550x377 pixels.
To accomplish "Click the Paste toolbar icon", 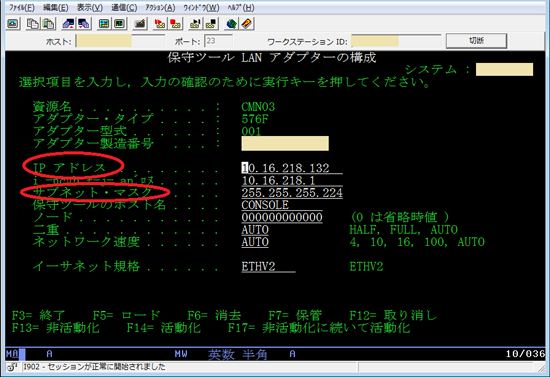I will tap(48, 24).
